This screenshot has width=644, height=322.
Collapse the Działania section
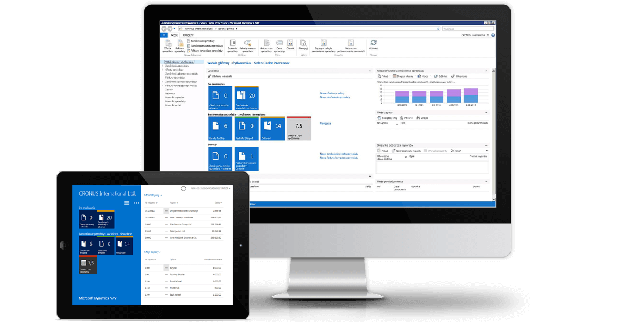click(370, 71)
